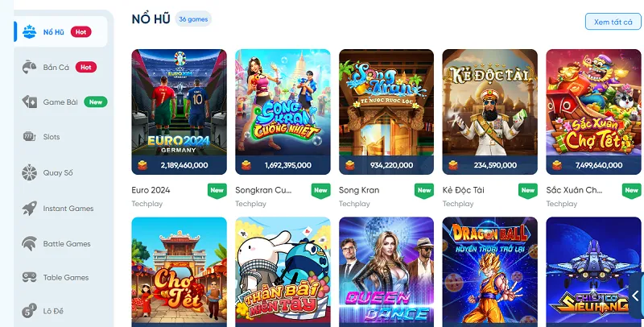Click the Slots machine icon

pyautogui.click(x=29, y=137)
